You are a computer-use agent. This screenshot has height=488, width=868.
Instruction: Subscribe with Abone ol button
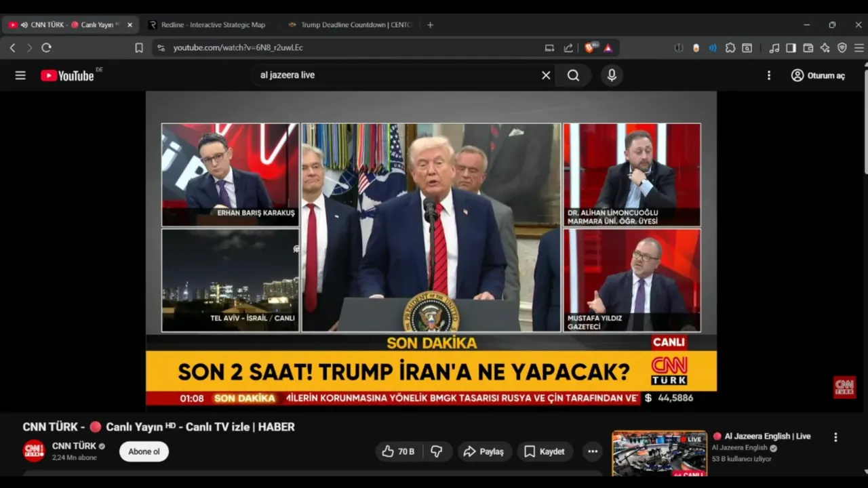pos(144,451)
